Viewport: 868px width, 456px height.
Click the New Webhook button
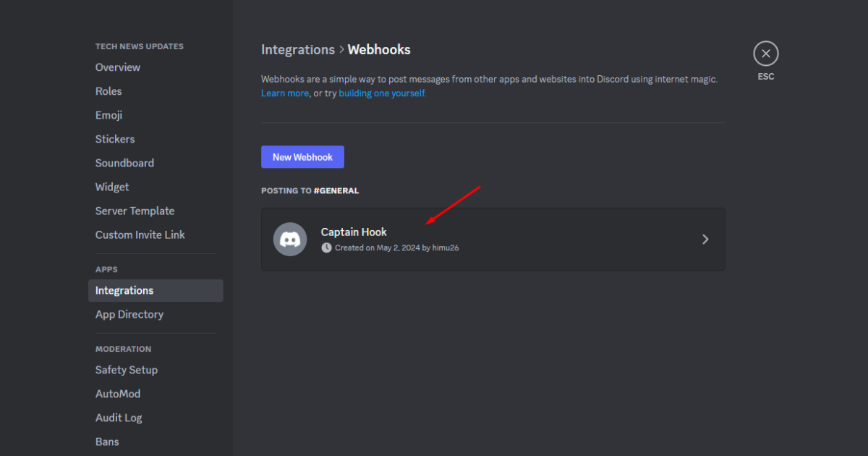pos(302,157)
